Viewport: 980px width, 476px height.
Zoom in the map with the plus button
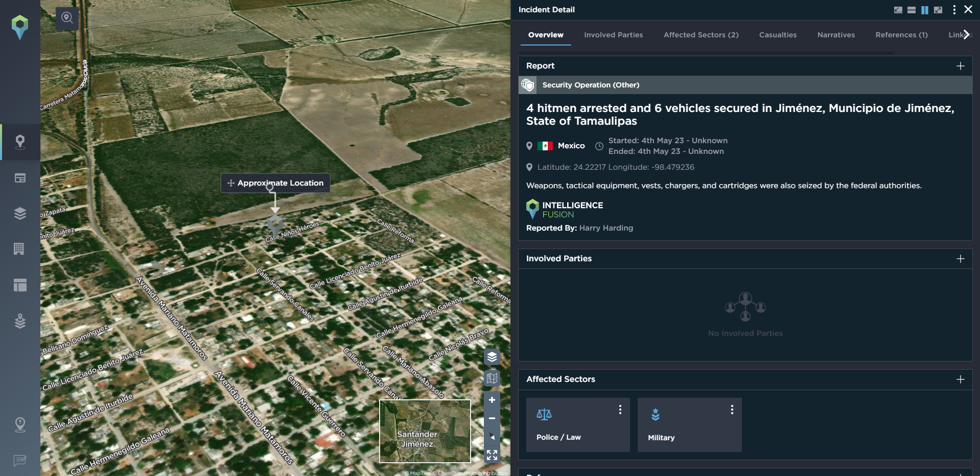pyautogui.click(x=492, y=400)
